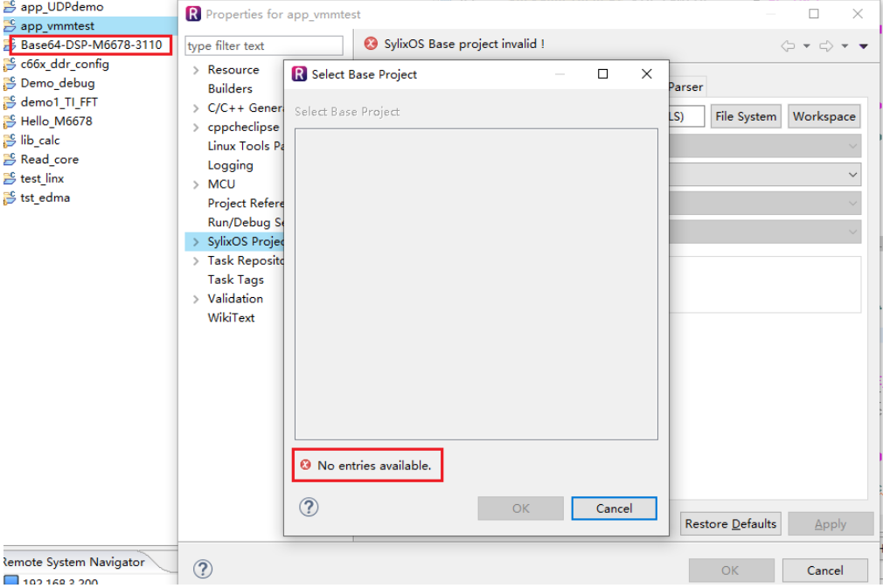Viewport: 883px width, 588px height.
Task: Expand the SylixOS Project node
Action: pos(196,242)
